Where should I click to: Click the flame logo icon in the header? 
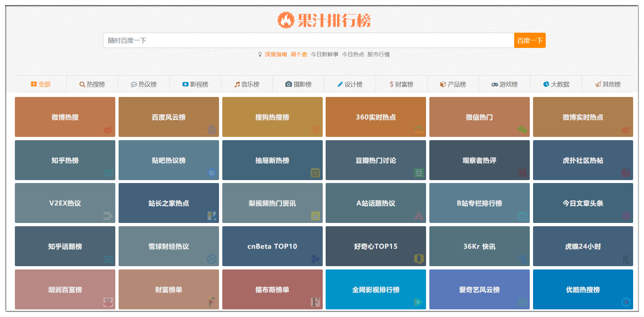point(286,20)
